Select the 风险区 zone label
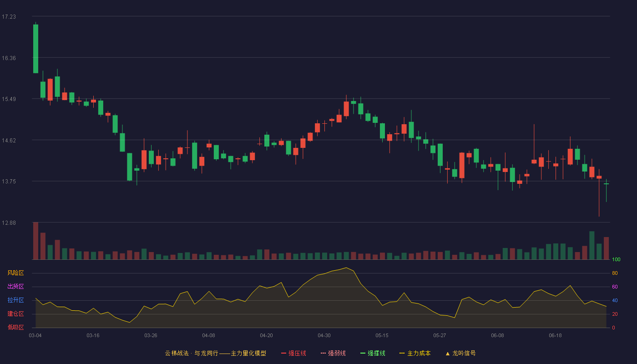 point(15,273)
